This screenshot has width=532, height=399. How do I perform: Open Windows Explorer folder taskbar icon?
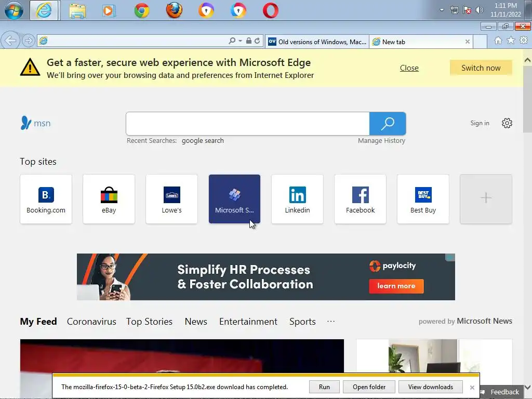tap(77, 10)
